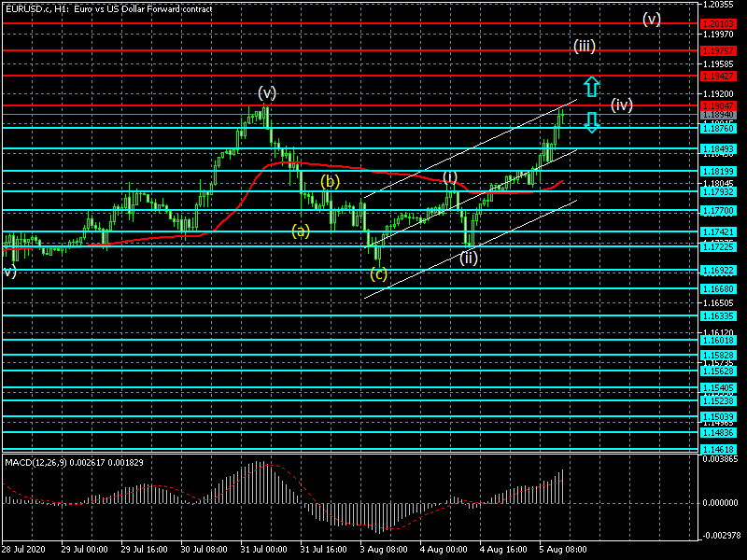
Task: Click the cyan up arrow chart object
Action: click(591, 87)
